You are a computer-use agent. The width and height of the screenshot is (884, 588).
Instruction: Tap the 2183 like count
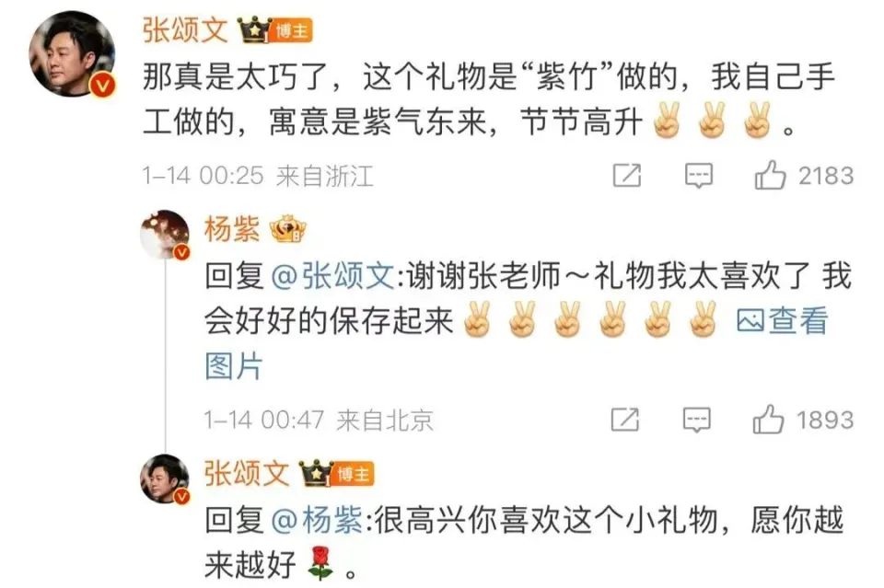click(x=826, y=176)
